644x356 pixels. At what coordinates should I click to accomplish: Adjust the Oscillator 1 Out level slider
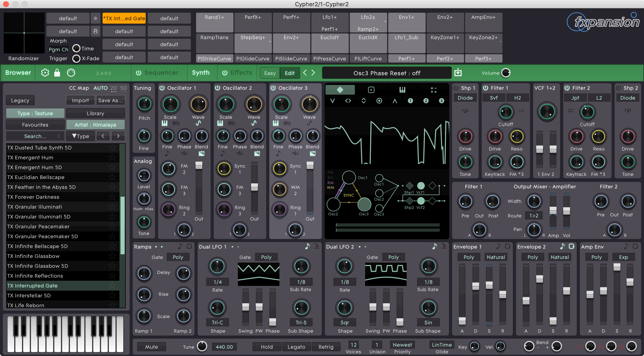coord(199,166)
